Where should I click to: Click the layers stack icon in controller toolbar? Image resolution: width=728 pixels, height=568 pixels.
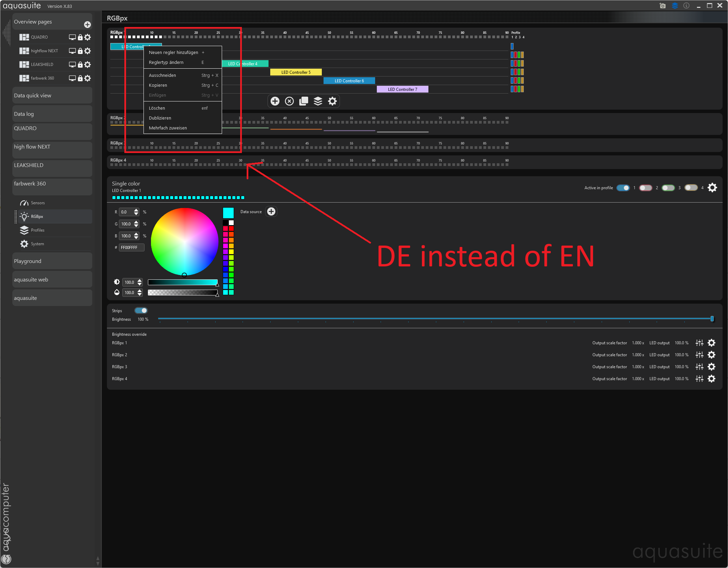pyautogui.click(x=318, y=101)
